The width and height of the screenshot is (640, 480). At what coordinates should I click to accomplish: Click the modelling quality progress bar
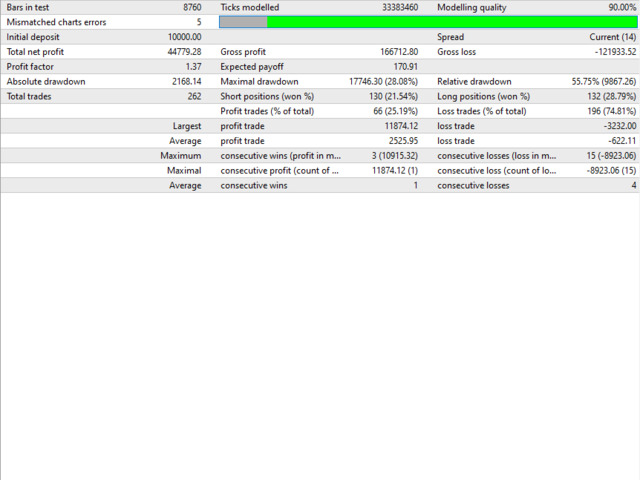click(428, 22)
